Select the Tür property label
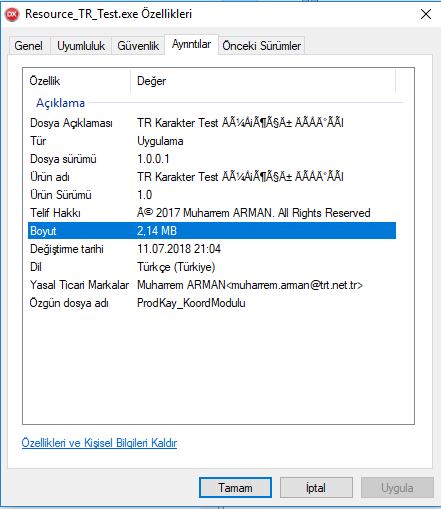The height and width of the screenshot is (509, 441). tap(38, 141)
